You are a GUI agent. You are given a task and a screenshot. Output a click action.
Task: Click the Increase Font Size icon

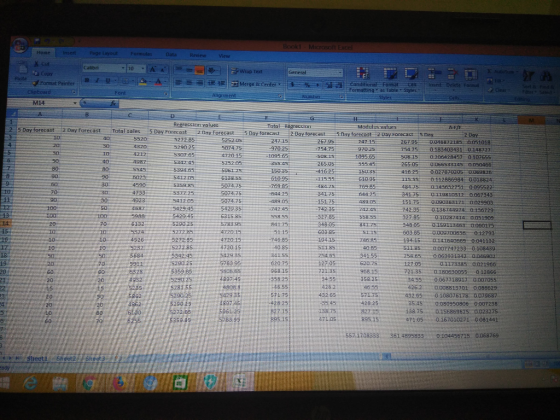point(152,69)
